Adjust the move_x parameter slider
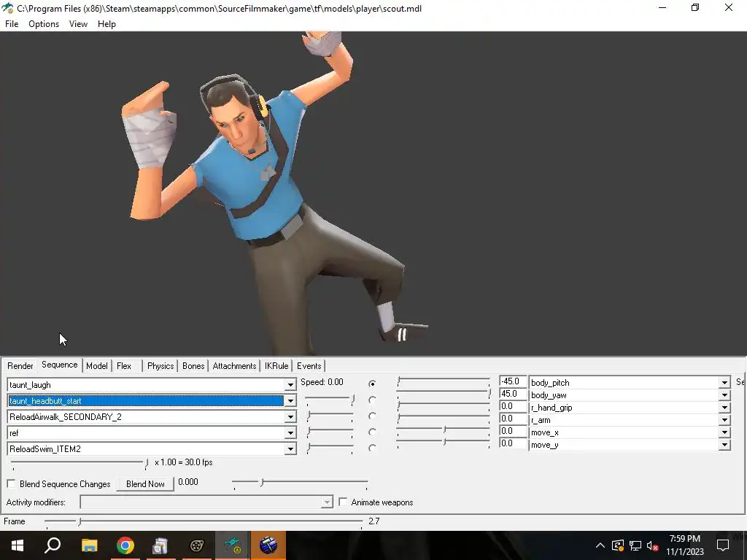Viewport: 747px width, 560px height. pyautogui.click(x=443, y=430)
